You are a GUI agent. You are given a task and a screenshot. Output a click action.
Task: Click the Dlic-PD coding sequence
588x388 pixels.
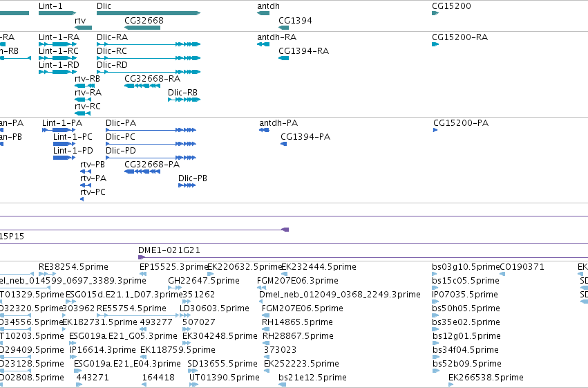(151, 158)
